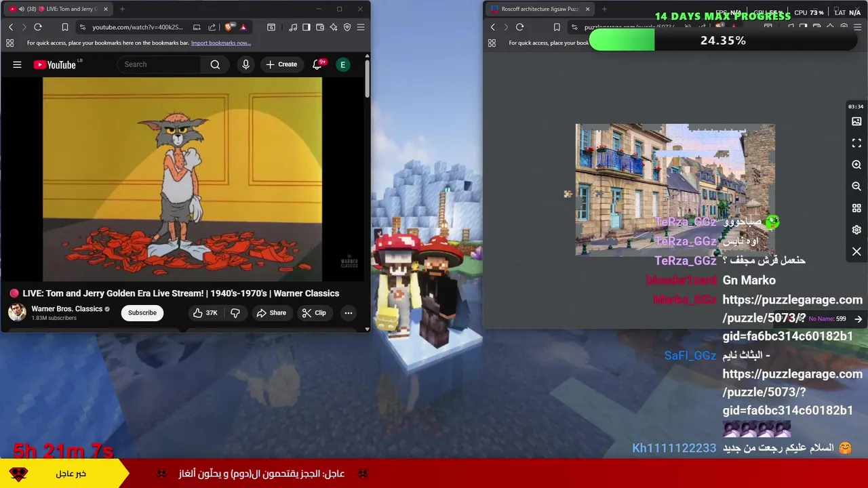Select the Roscoff architecture Jigsaw Puzzle tab
The image size is (868, 488).
(540, 9)
